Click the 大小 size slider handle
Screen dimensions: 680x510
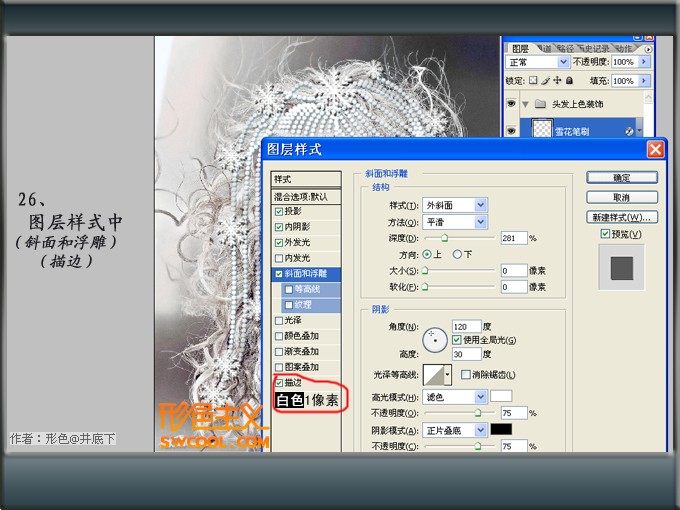(x=425, y=270)
